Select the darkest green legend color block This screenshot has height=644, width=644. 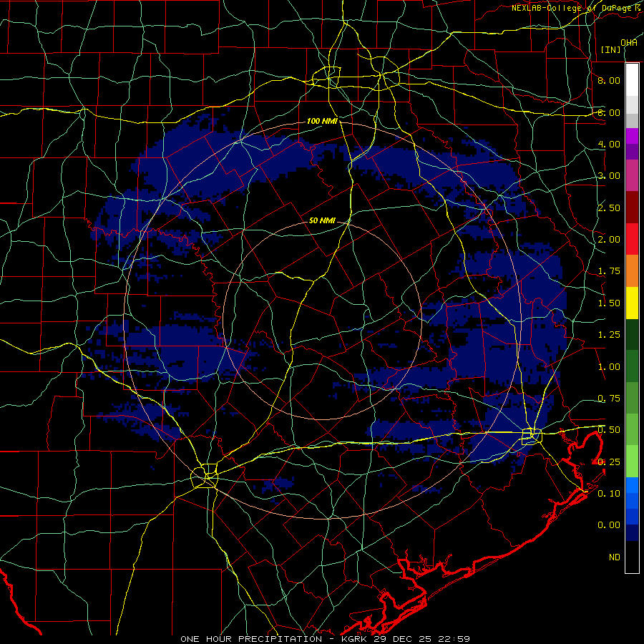click(632, 334)
